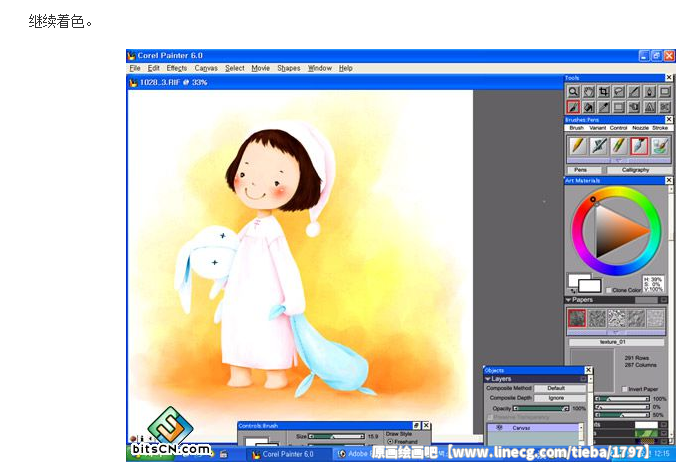This screenshot has width=690, height=471.
Task: Click the Corel Painter 6.0 taskbar button
Action: pos(288,454)
